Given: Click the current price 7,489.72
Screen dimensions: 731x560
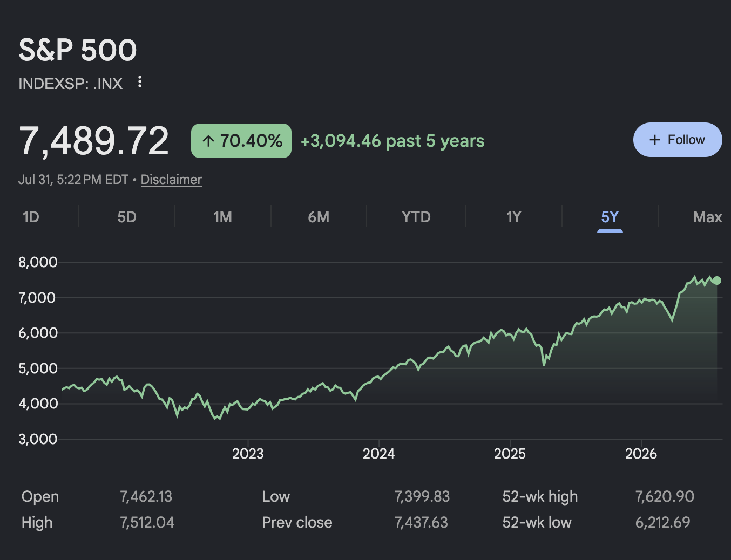Looking at the screenshot, I should click(94, 141).
